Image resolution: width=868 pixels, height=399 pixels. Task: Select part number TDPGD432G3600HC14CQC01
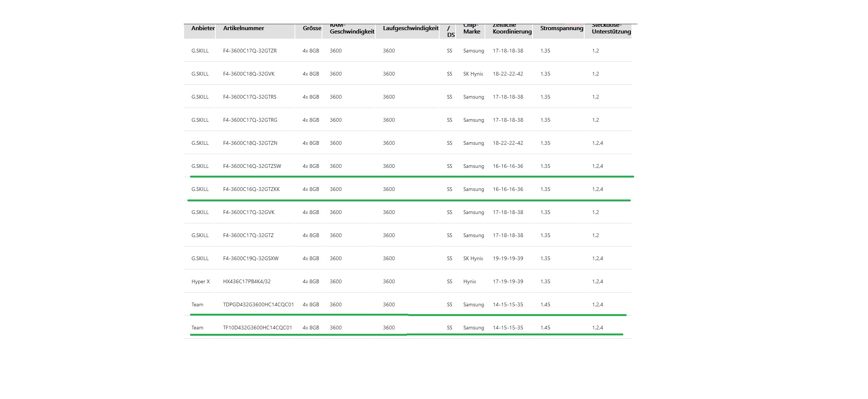258,304
